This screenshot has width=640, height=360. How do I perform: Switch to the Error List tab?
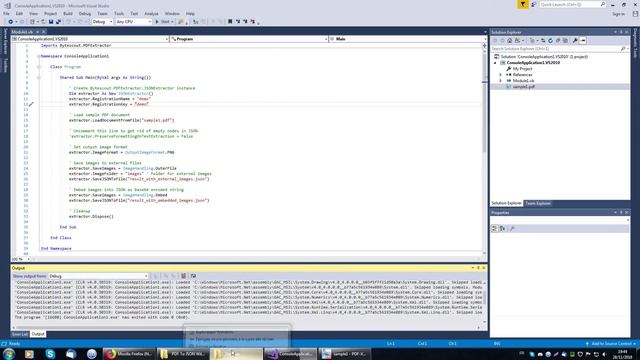point(20,334)
